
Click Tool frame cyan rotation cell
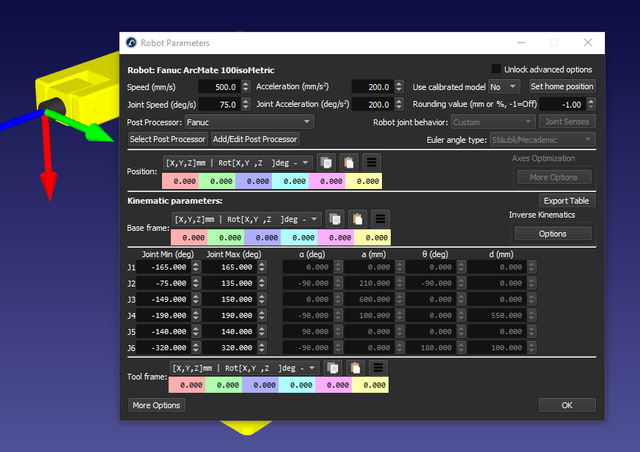[x=297, y=385]
